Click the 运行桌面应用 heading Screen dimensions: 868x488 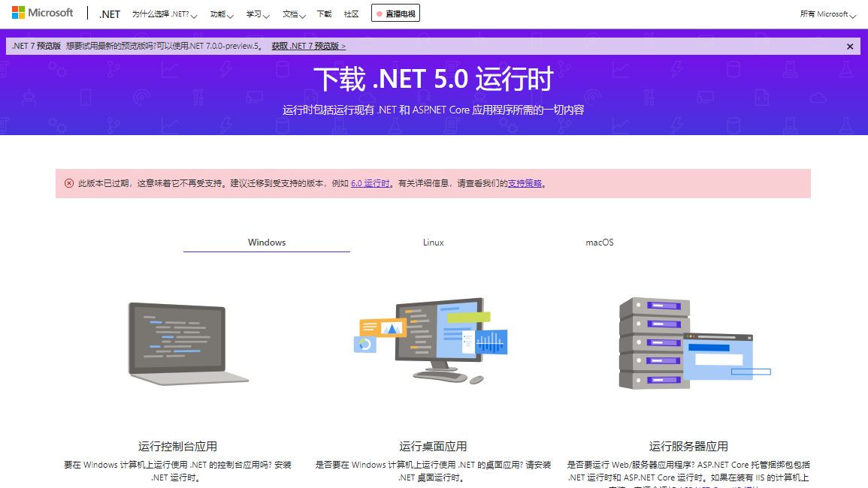[x=433, y=447]
